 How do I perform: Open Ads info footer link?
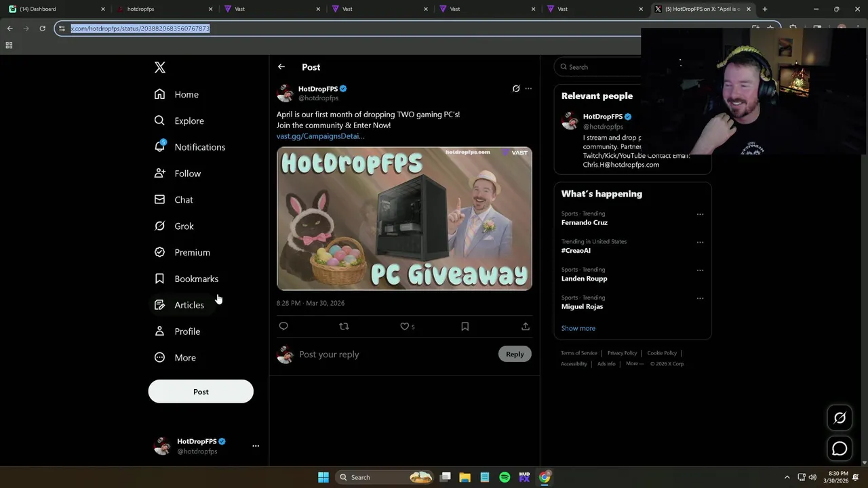(x=606, y=364)
